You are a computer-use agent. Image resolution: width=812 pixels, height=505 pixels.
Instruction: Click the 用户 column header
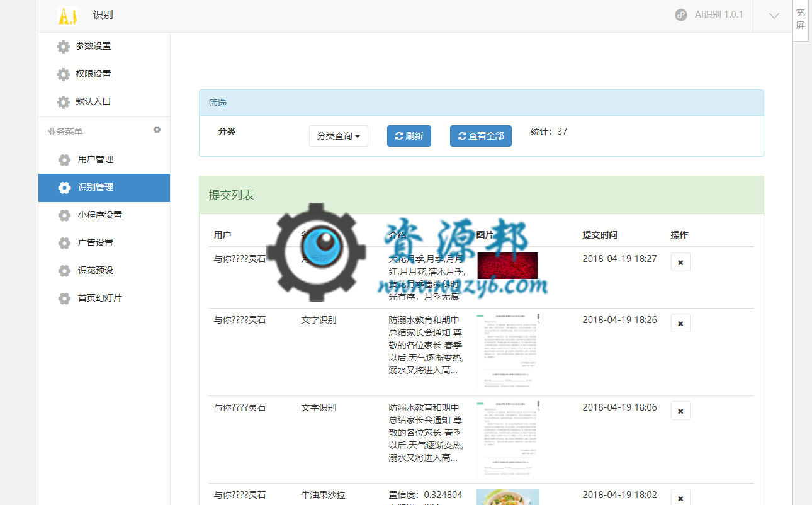tap(222, 235)
